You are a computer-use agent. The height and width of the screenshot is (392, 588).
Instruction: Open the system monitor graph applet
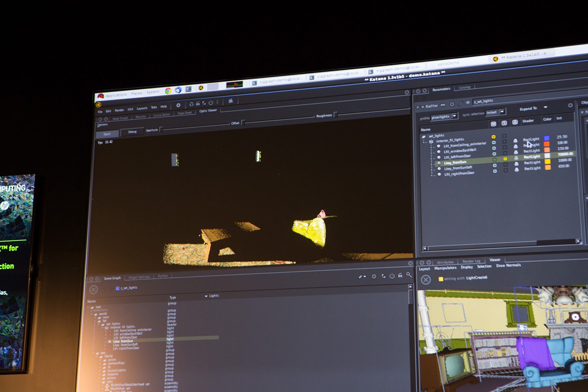[234, 84]
